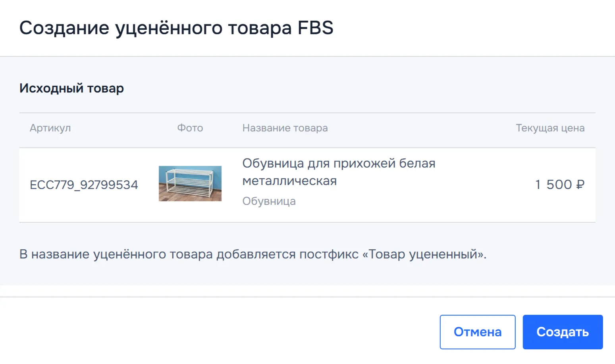Image resolution: width=615 pixels, height=364 pixels.
Task: Click the word добавляется in the note
Action: [x=256, y=254]
